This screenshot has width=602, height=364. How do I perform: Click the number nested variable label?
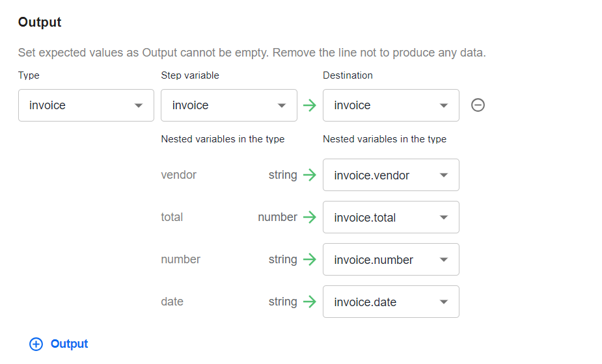180,259
